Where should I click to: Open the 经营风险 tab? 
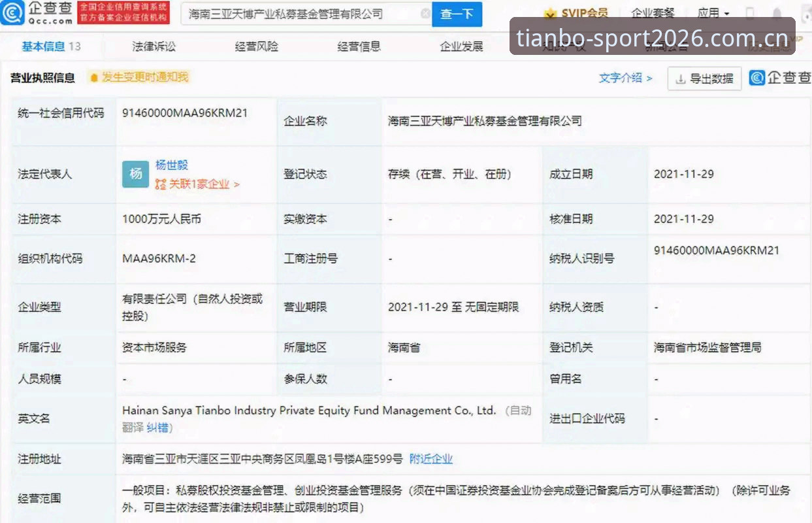pos(257,46)
